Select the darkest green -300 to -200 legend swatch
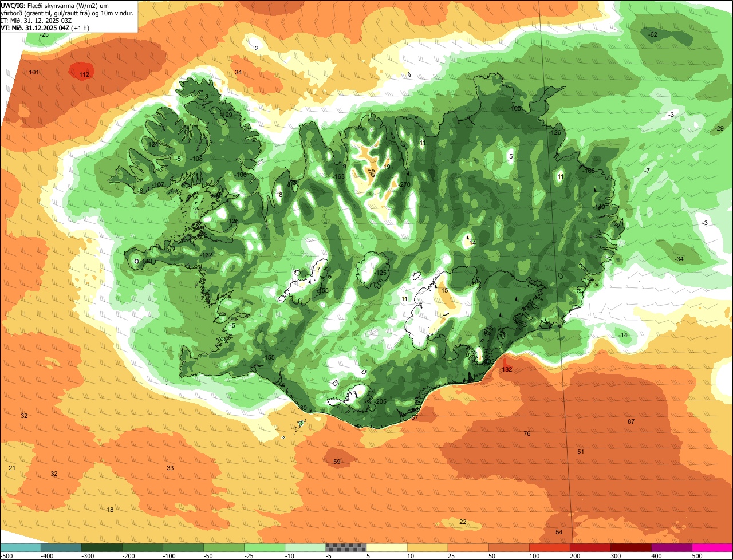733x560 pixels. [x=102, y=547]
